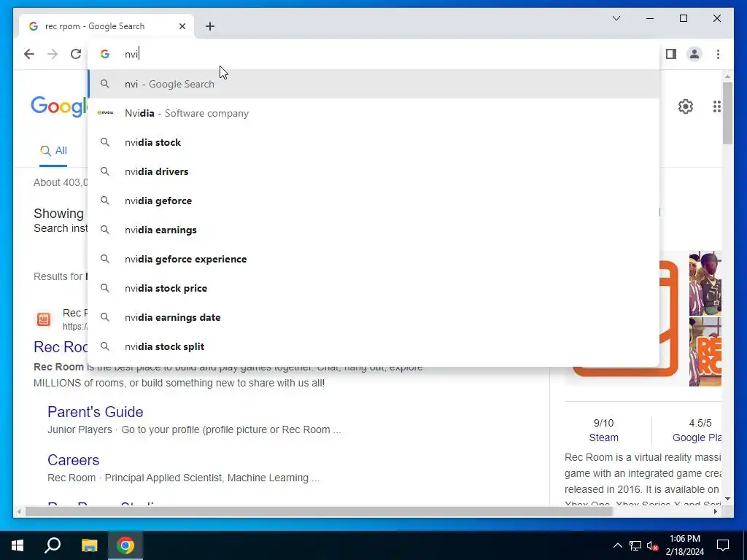Viewport: 747px width, 560px height.
Task: Select 'nvidia stock price' suggestion
Action: [374, 288]
